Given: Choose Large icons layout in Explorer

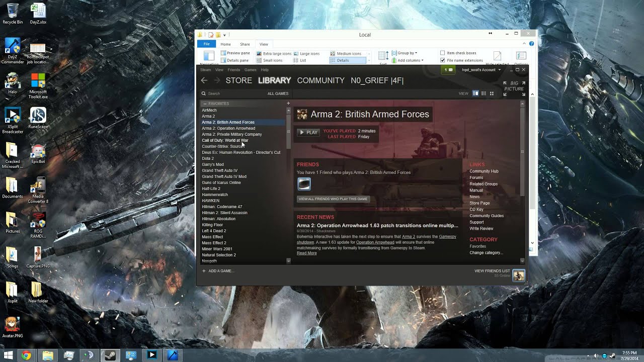Looking at the screenshot, I should [306, 53].
